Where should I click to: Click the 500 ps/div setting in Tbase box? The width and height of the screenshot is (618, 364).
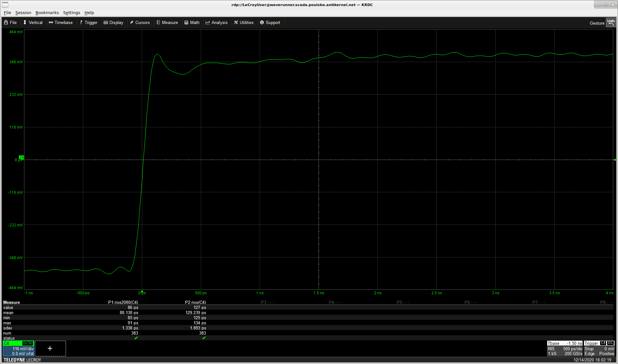point(573,349)
